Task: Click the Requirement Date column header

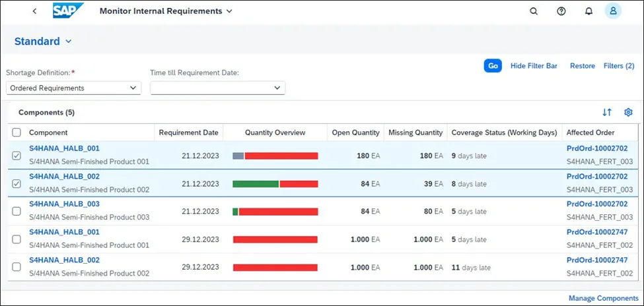Action: [189, 133]
